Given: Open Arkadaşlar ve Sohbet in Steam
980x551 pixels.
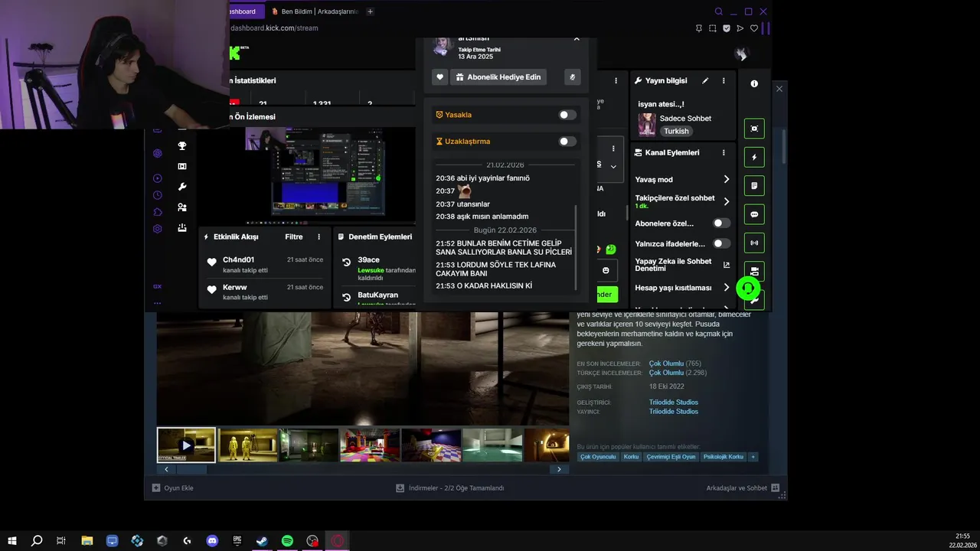Looking at the screenshot, I should click(743, 487).
